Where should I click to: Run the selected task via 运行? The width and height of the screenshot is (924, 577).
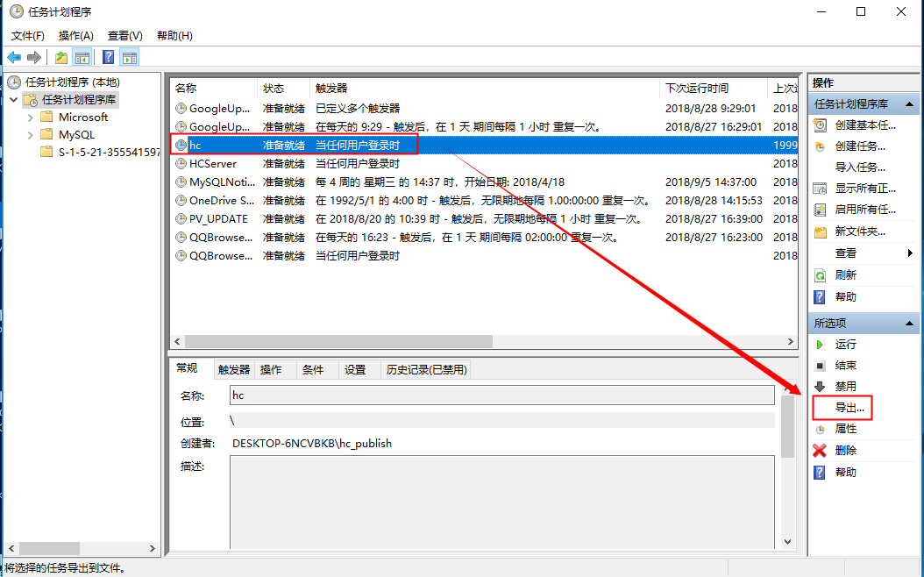pyautogui.click(x=845, y=345)
